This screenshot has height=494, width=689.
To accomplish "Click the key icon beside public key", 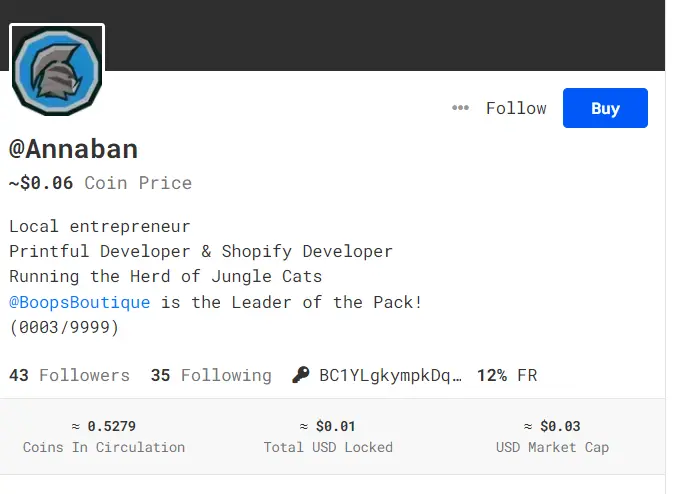I will [300, 376].
